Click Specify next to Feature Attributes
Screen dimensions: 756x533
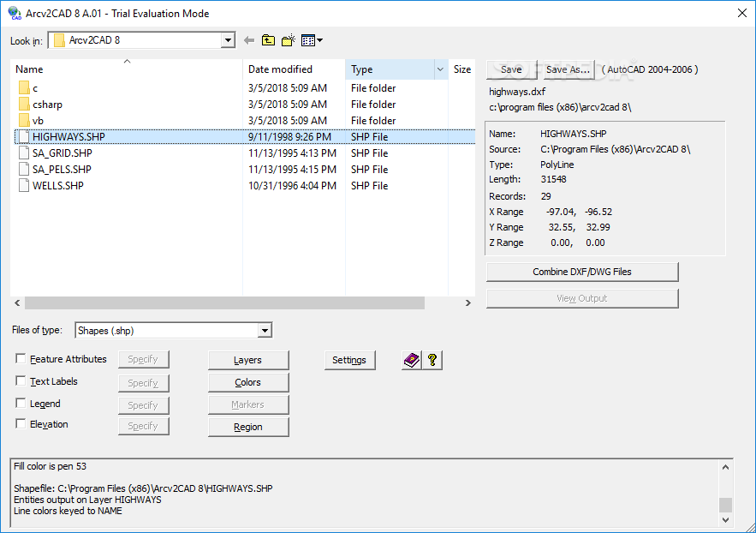(143, 359)
